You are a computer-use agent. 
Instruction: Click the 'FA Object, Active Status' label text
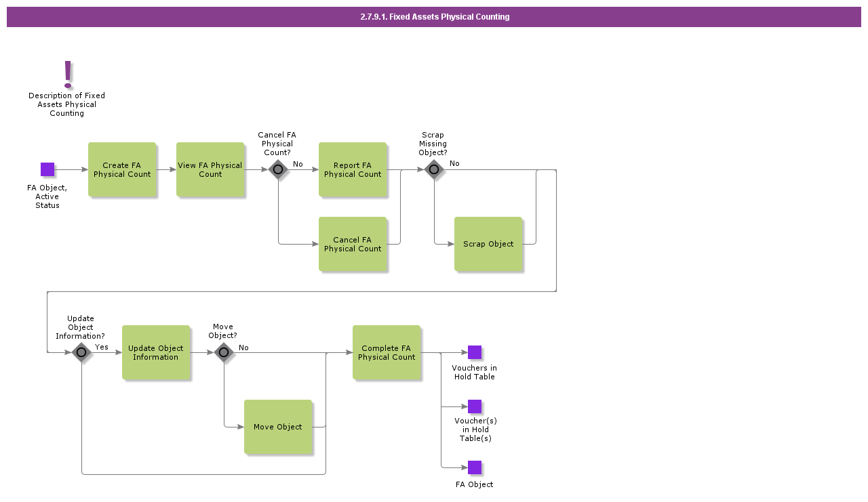[47, 196]
